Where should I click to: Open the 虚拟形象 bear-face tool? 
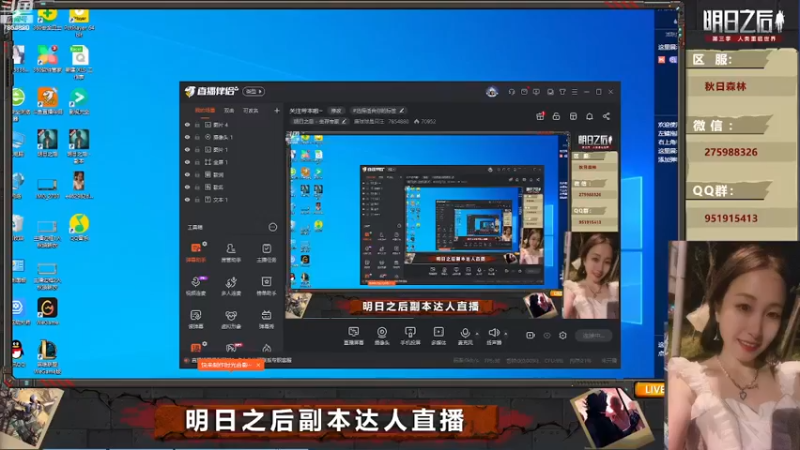click(231, 319)
